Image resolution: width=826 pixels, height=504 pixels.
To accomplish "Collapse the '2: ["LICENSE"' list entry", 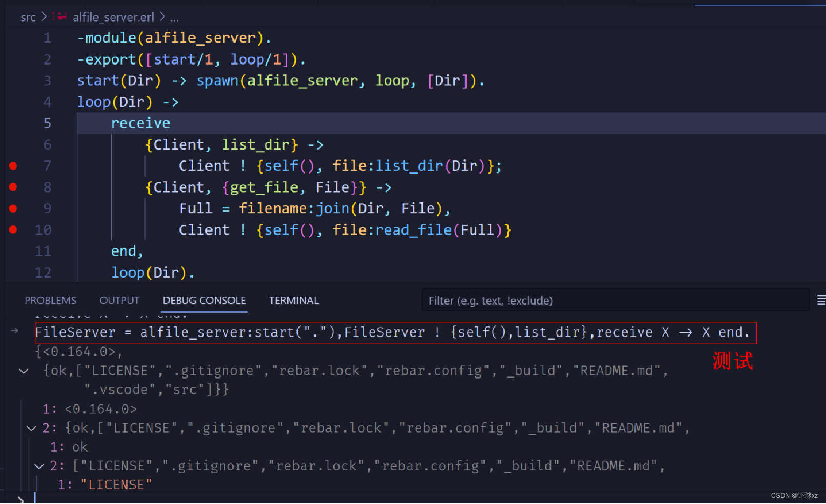I will (39, 466).
